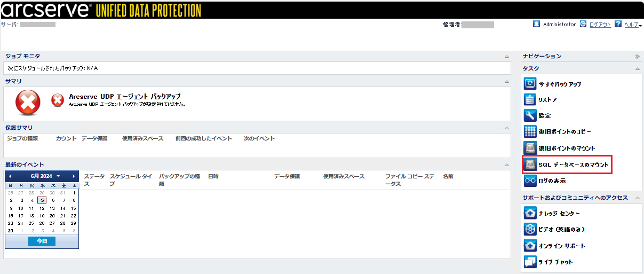Click the Arcserve UDP エージェント バックアップ heading
Image resolution: width=644 pixels, height=274 pixels.
pyautogui.click(x=124, y=97)
